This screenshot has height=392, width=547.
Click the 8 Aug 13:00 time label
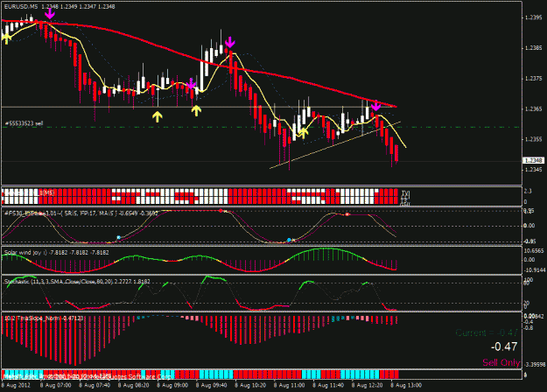point(406,385)
